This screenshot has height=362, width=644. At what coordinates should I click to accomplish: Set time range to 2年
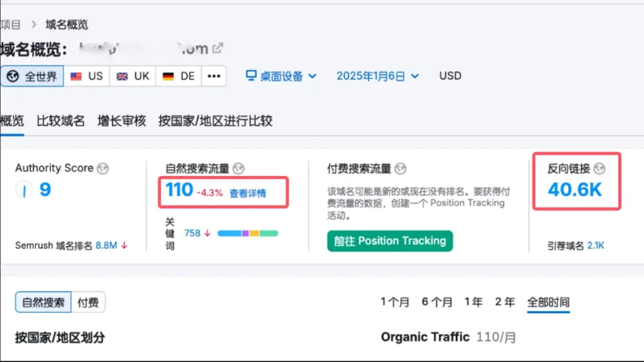tap(505, 302)
